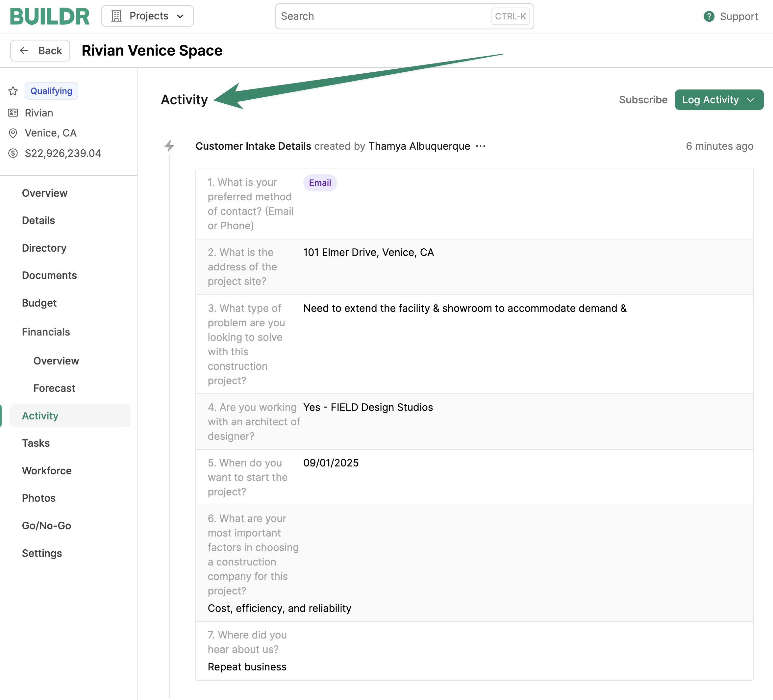Select Forecast under Financials

[54, 388]
